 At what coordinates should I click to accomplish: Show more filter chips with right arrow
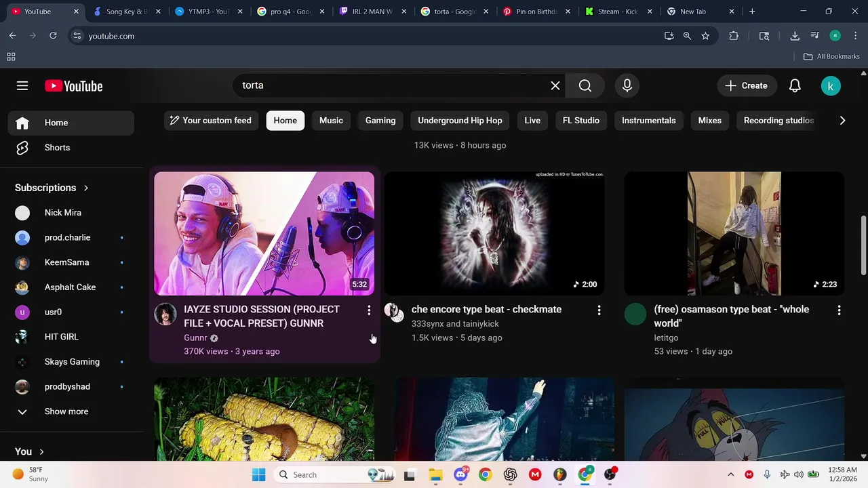[x=842, y=121]
